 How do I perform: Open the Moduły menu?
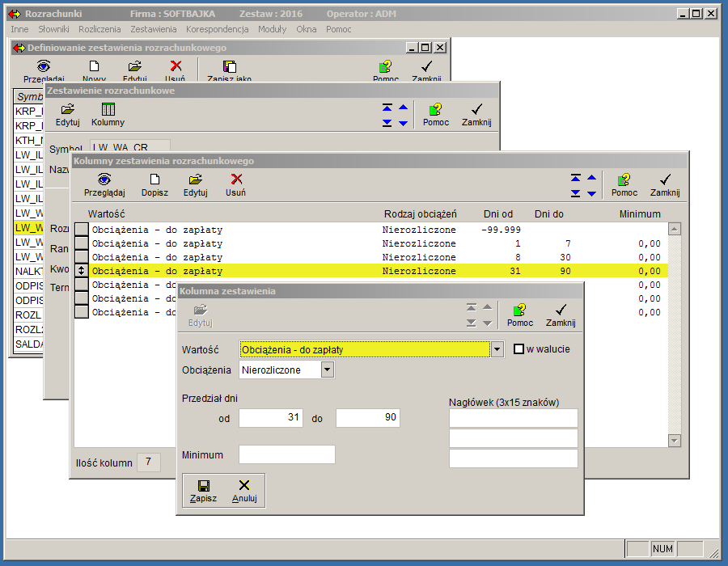point(272,29)
